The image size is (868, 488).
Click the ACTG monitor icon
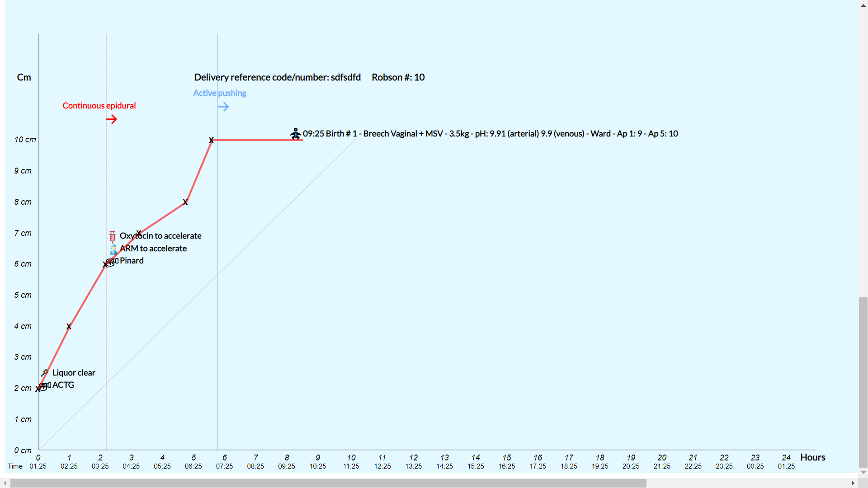44,386
